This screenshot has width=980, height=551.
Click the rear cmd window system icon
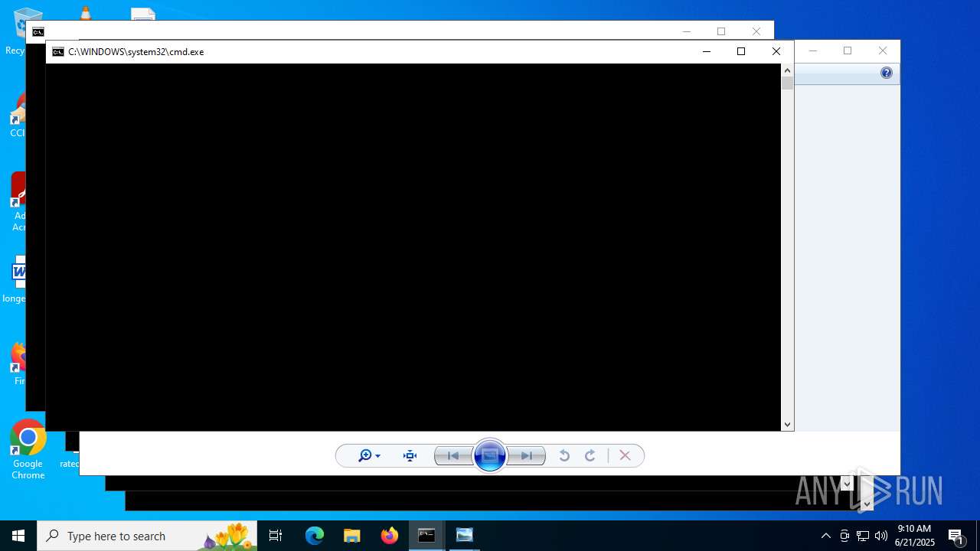(38, 32)
